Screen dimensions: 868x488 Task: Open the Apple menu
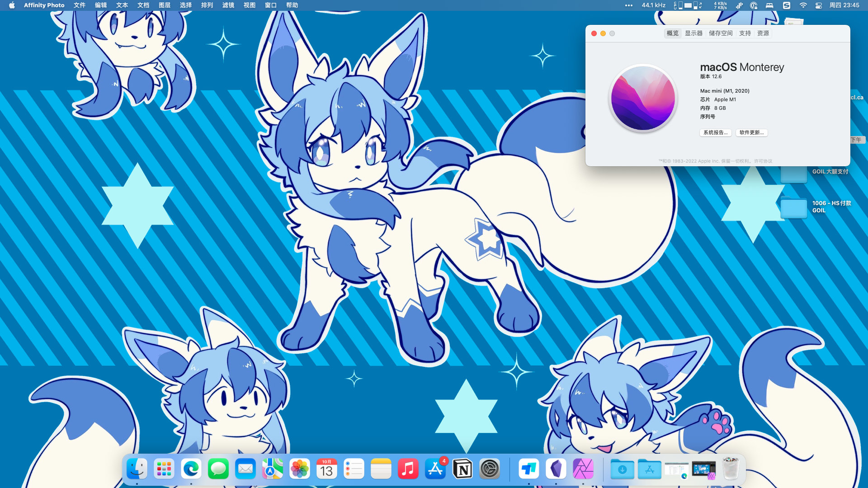click(12, 5)
